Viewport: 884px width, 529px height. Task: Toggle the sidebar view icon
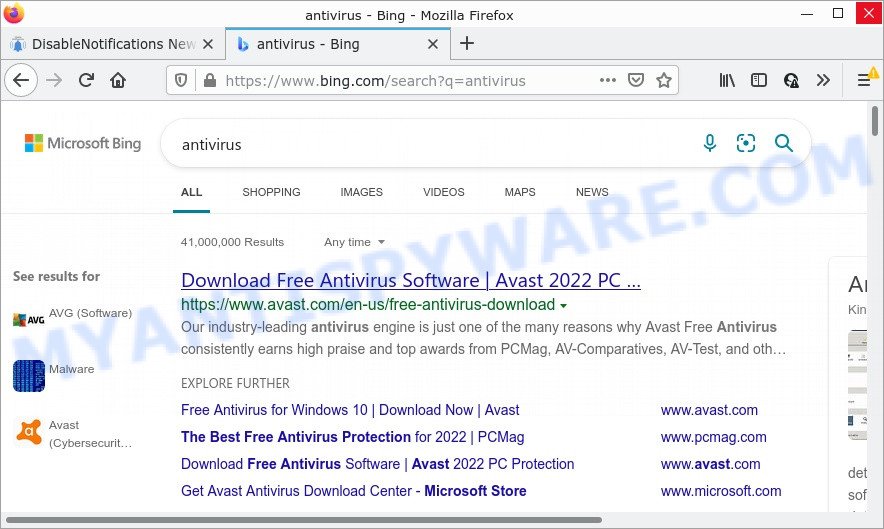click(759, 81)
